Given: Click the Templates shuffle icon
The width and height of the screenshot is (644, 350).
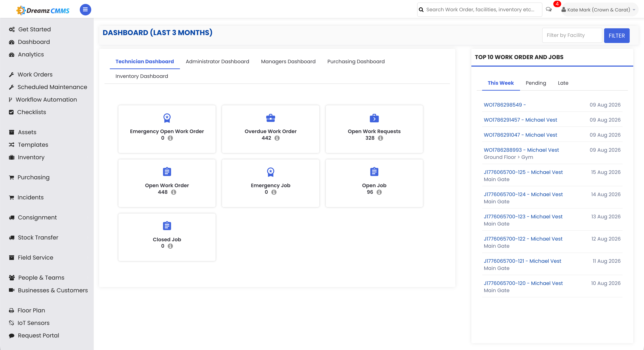Looking at the screenshot, I should pyautogui.click(x=11, y=145).
